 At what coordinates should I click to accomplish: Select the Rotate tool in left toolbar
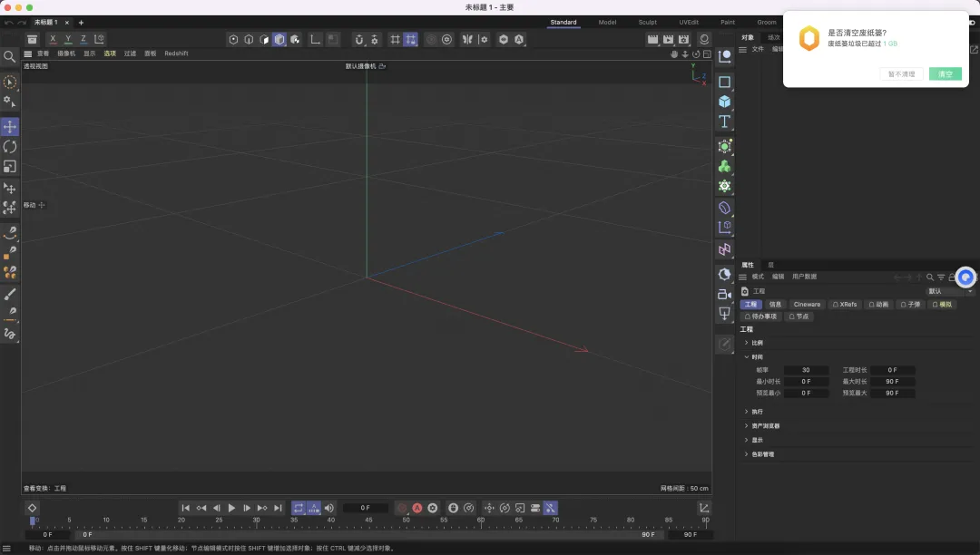(10, 147)
